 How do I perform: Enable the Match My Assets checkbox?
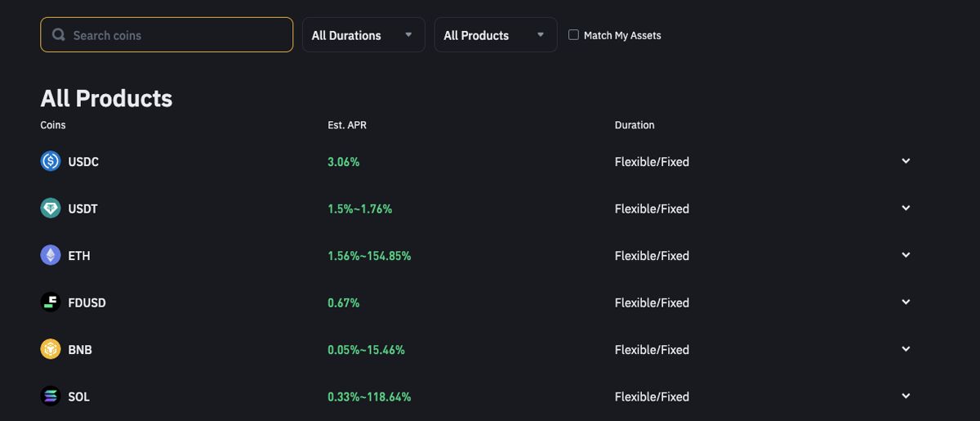point(573,34)
